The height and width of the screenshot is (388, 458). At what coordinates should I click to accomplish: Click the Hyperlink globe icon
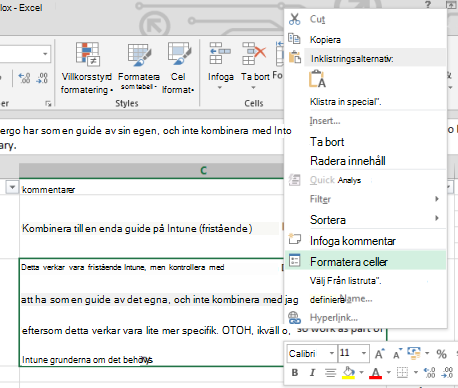click(x=295, y=318)
